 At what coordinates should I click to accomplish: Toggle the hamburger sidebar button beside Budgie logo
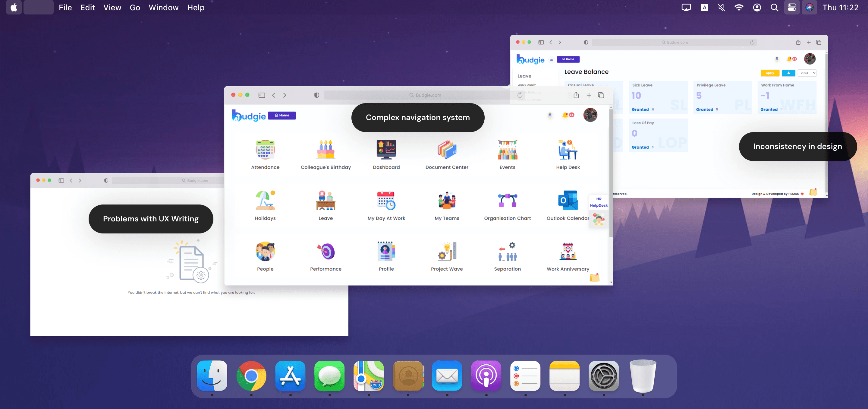click(552, 60)
